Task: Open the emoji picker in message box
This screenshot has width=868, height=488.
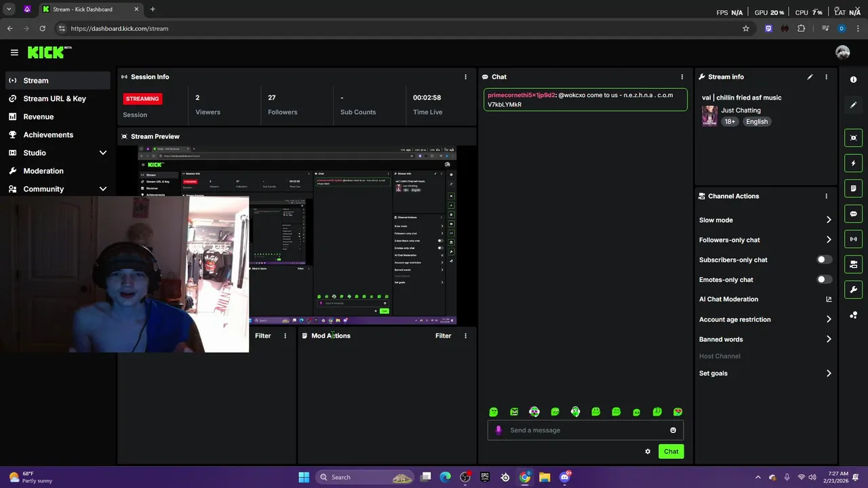Action: point(673,430)
